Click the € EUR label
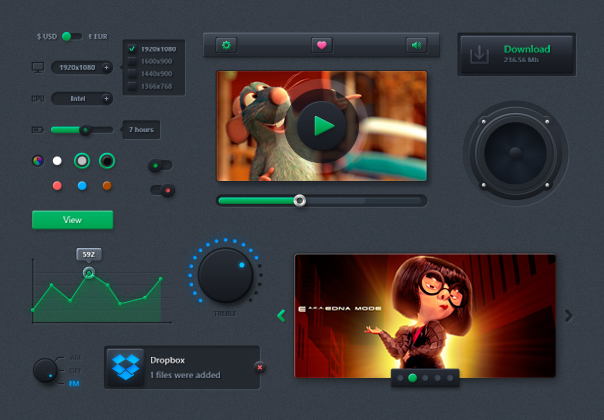 coord(98,37)
